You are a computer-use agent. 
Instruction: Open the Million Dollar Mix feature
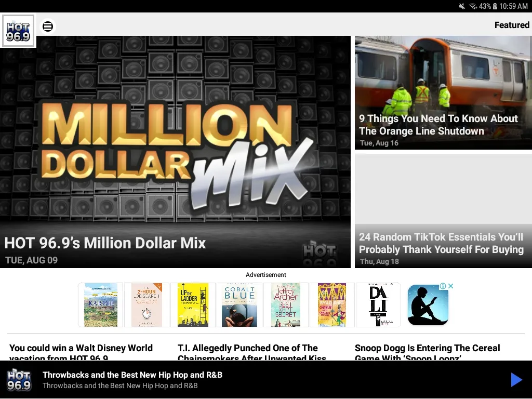pyautogui.click(x=175, y=152)
